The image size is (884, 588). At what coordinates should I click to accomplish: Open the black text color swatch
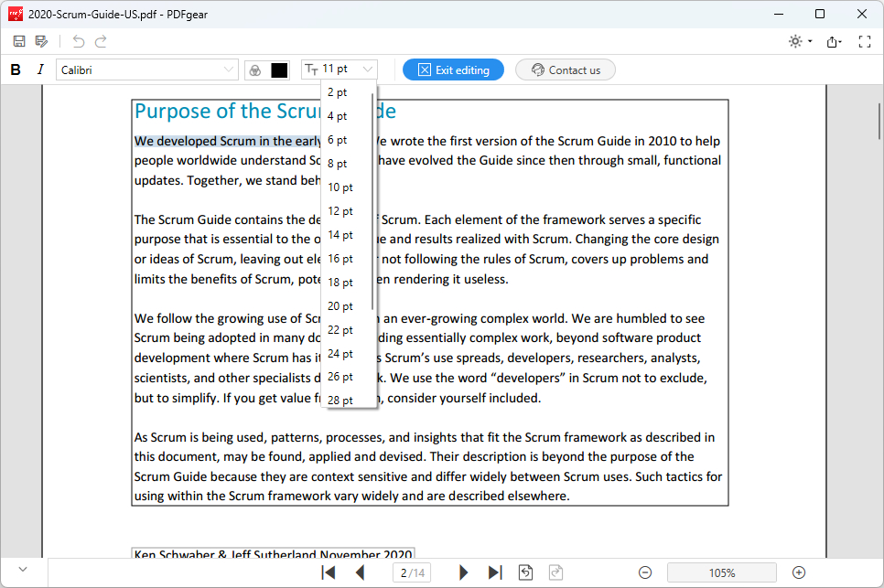coord(279,69)
